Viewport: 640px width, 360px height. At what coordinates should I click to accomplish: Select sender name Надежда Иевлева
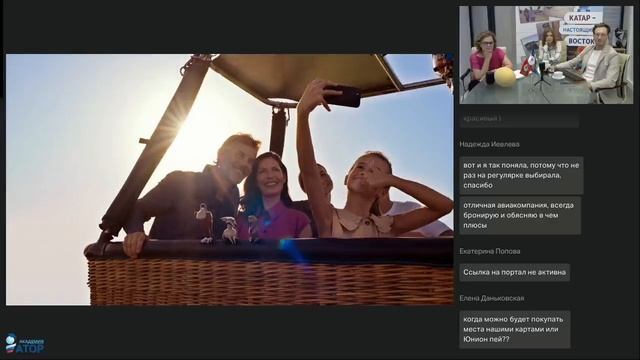click(489, 144)
